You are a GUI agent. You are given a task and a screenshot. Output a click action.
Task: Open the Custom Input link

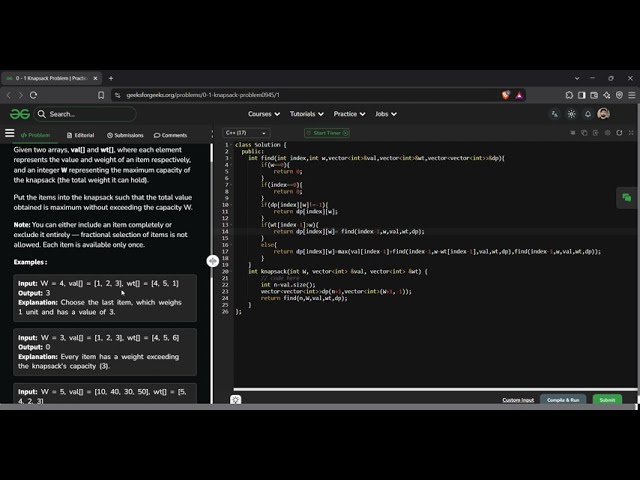point(518,400)
